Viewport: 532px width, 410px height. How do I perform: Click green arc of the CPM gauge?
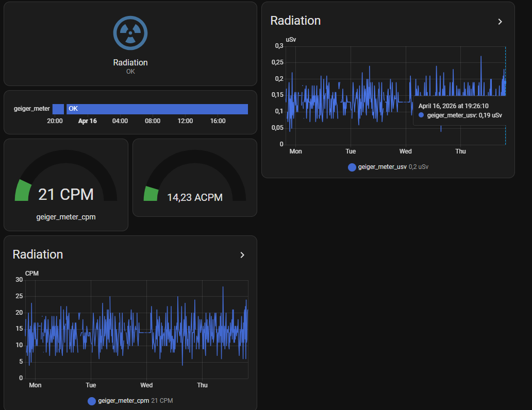click(x=23, y=191)
